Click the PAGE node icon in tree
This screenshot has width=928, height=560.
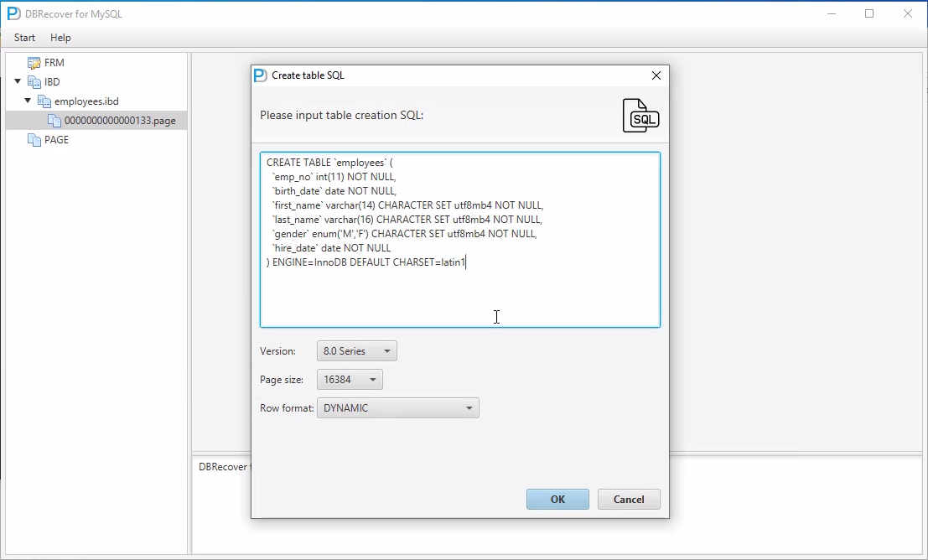click(x=34, y=140)
